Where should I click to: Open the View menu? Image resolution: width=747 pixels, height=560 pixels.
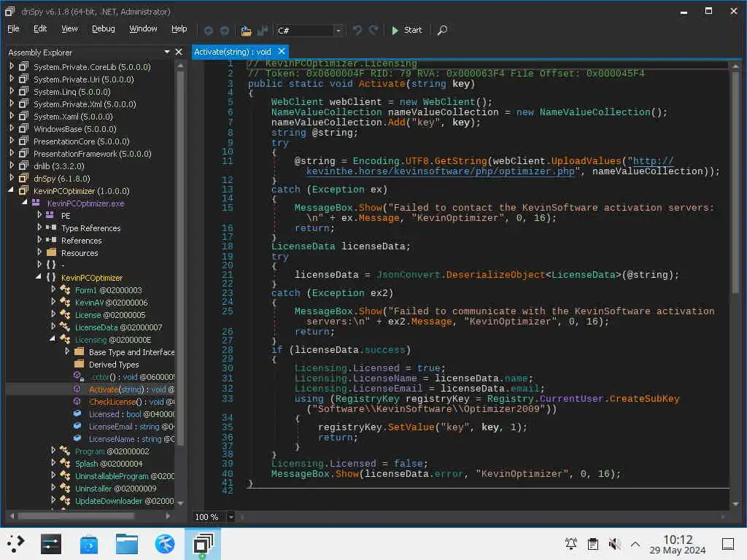tap(69, 28)
